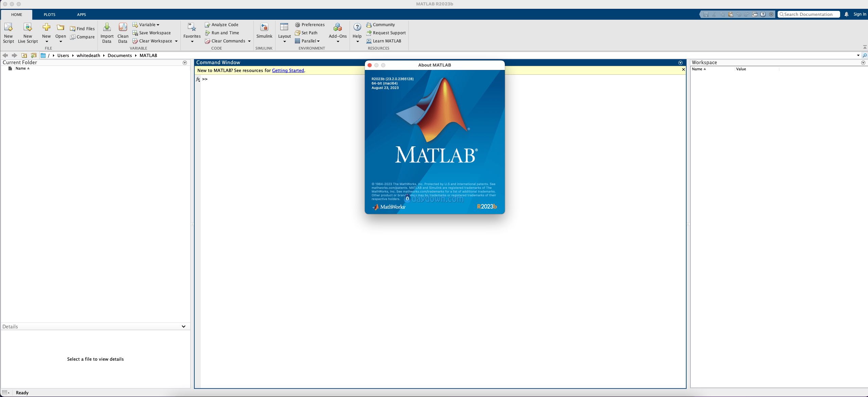The height and width of the screenshot is (397, 868).
Task: Switch to the APPS tab
Action: tap(81, 15)
